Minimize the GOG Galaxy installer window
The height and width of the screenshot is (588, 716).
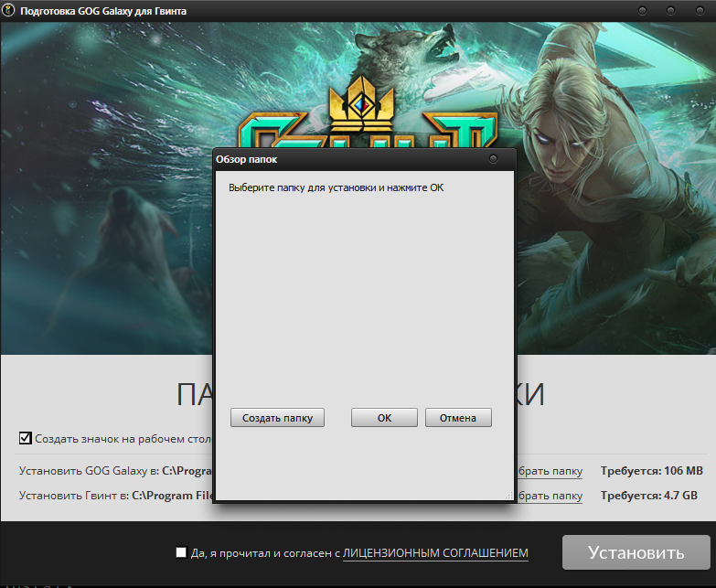642,10
